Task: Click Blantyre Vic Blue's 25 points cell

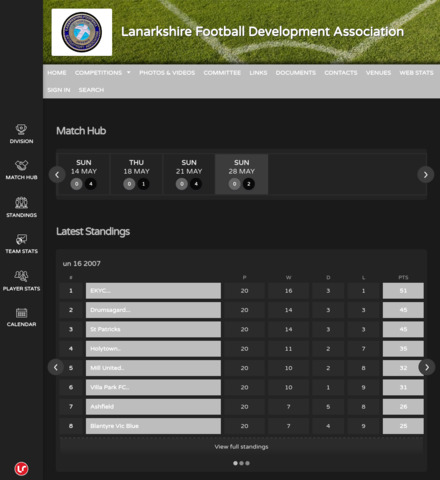Action: [x=403, y=426]
